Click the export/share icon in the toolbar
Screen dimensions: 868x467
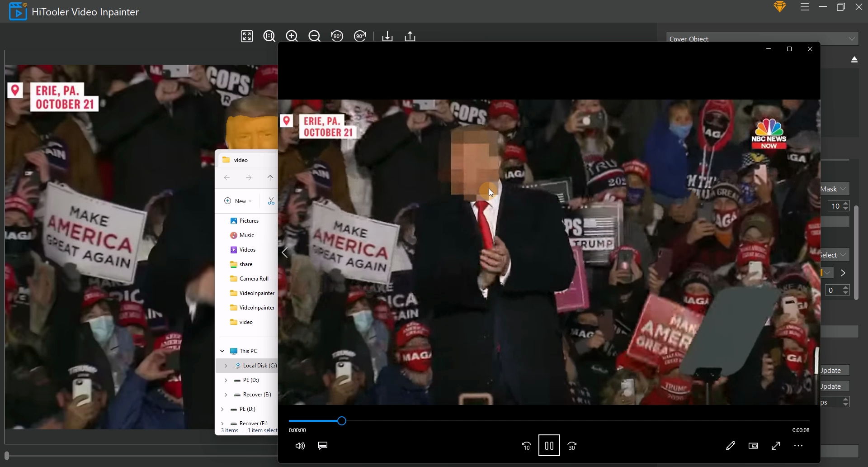coord(410,36)
